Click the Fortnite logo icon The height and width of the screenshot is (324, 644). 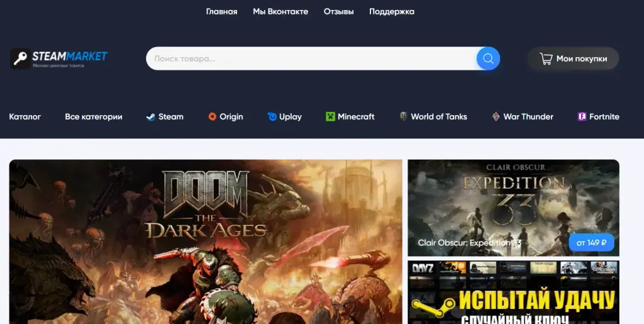[582, 116]
